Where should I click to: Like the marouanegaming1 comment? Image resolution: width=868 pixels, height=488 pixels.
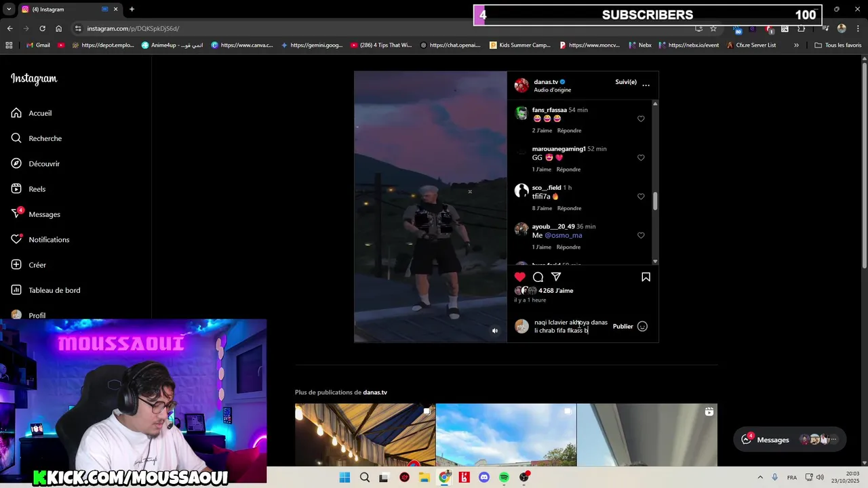tap(641, 157)
